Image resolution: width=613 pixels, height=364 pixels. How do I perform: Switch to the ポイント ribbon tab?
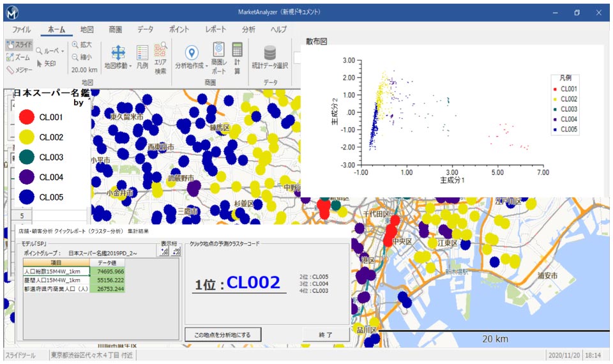pyautogui.click(x=179, y=29)
